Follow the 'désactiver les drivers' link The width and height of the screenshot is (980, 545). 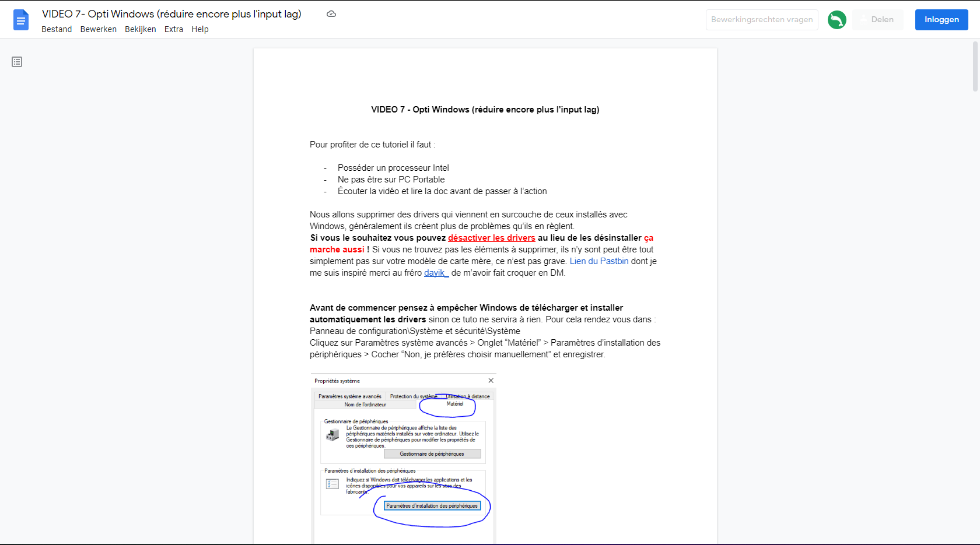tap(491, 238)
